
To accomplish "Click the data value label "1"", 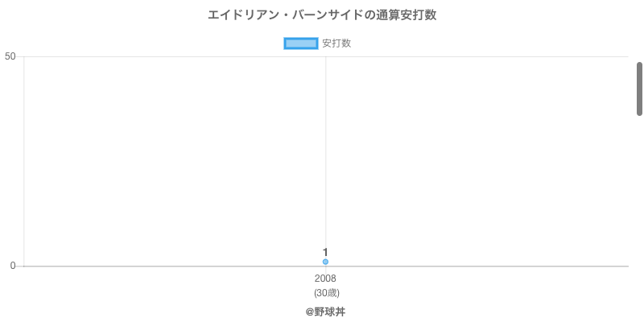I will pyautogui.click(x=325, y=252).
